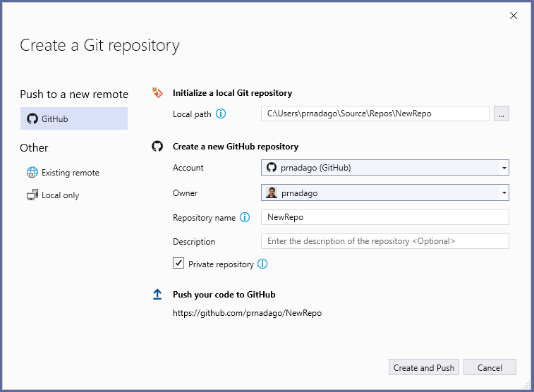The height and width of the screenshot is (392, 534).
Task: Show info tooltip for Local path
Action: (221, 114)
